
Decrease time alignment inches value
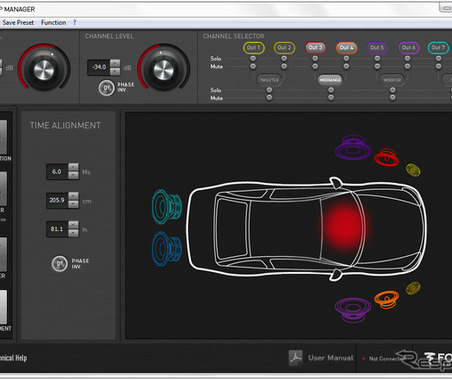[x=74, y=233]
